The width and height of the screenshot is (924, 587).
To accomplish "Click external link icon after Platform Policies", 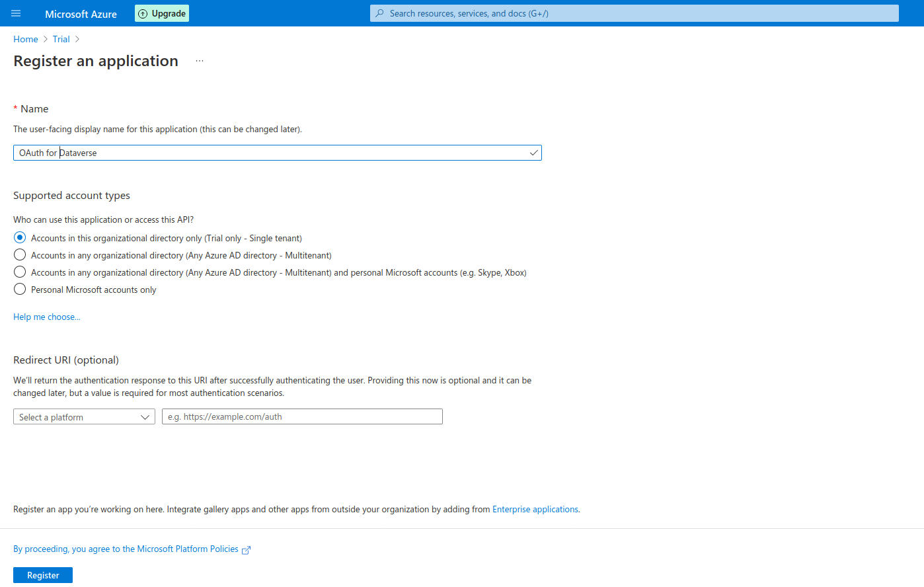I will (246, 550).
